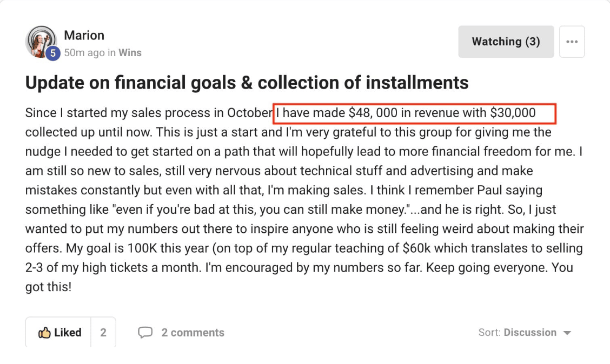Click the red-highlighted $48,000 revenue sentence

[415, 113]
